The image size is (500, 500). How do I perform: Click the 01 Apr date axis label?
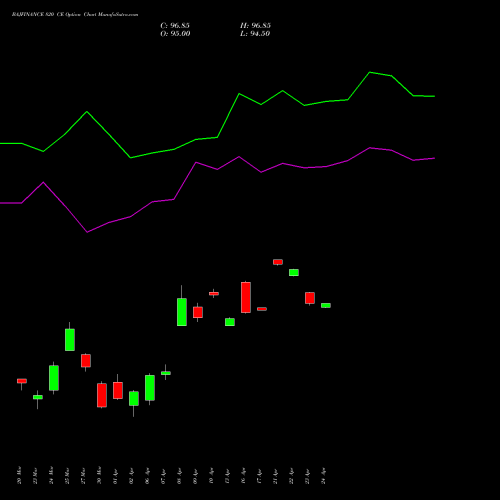pos(115,475)
